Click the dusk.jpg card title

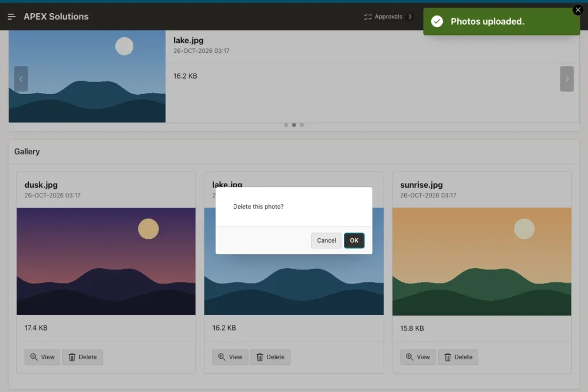pyautogui.click(x=41, y=185)
